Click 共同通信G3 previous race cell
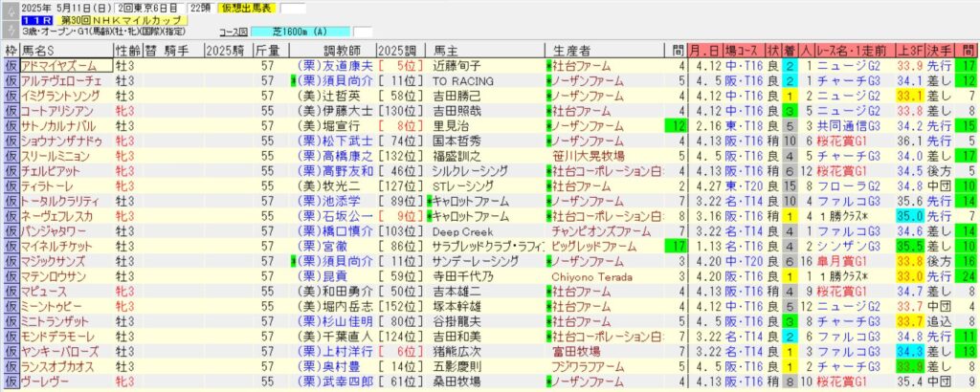The height and width of the screenshot is (392, 980). click(x=851, y=126)
